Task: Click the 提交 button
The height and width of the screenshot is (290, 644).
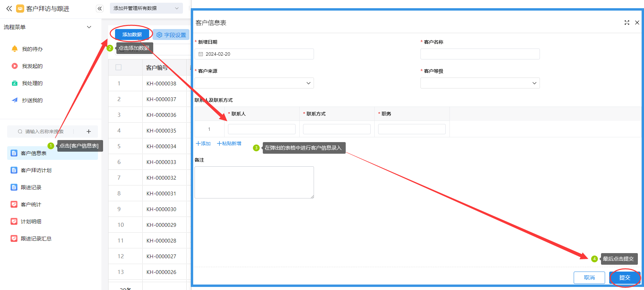Action: pos(624,277)
